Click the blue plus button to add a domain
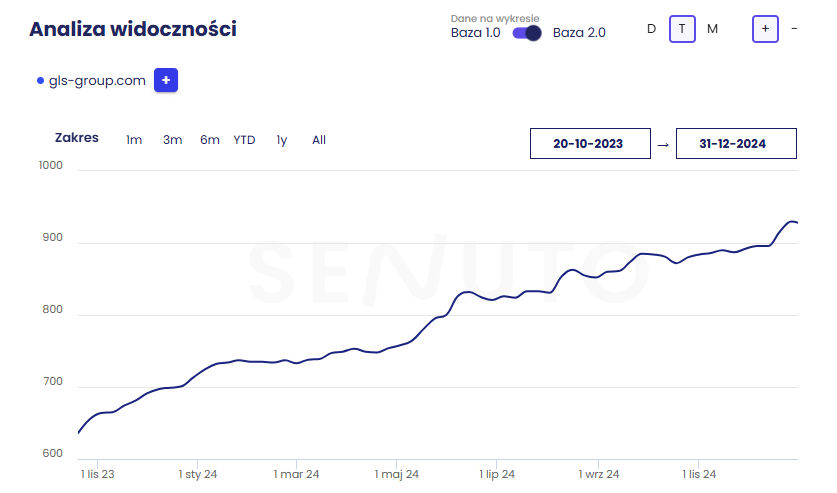Image resolution: width=837 pixels, height=493 pixels. (166, 80)
